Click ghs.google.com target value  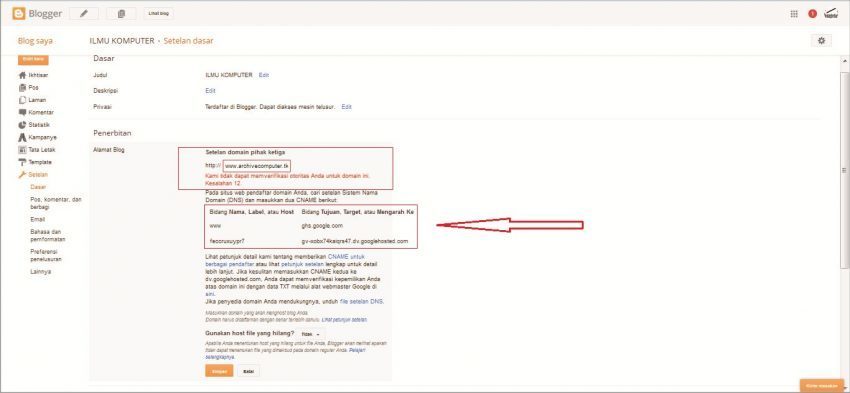(x=322, y=225)
